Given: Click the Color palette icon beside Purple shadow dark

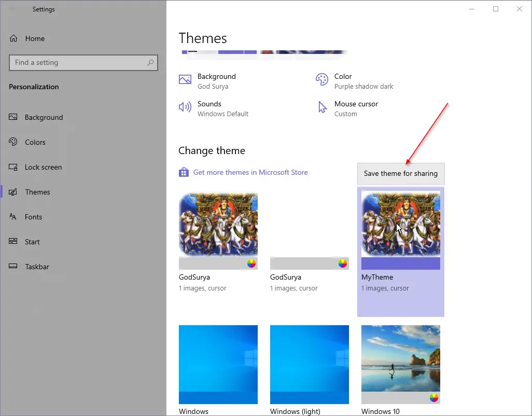Looking at the screenshot, I should pyautogui.click(x=321, y=80).
